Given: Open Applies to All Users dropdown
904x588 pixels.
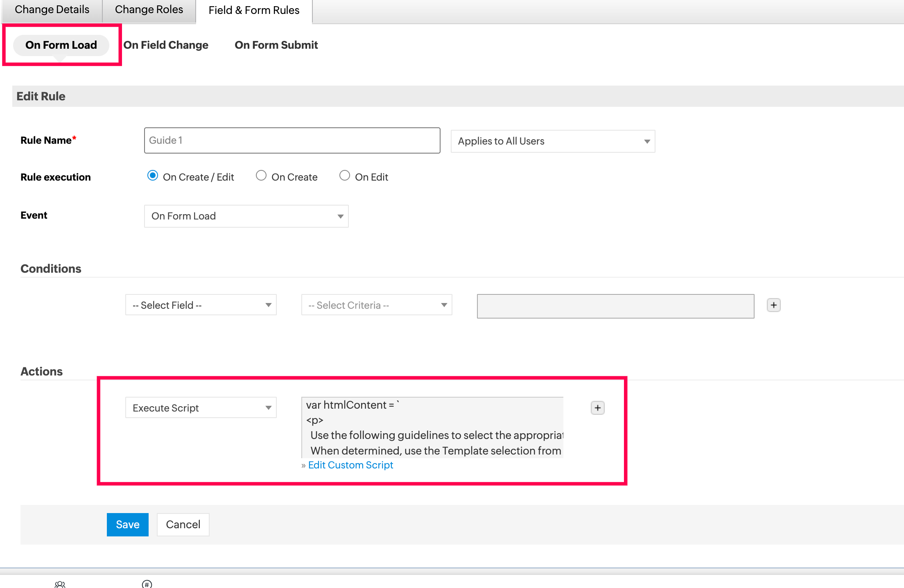Looking at the screenshot, I should pyautogui.click(x=552, y=141).
